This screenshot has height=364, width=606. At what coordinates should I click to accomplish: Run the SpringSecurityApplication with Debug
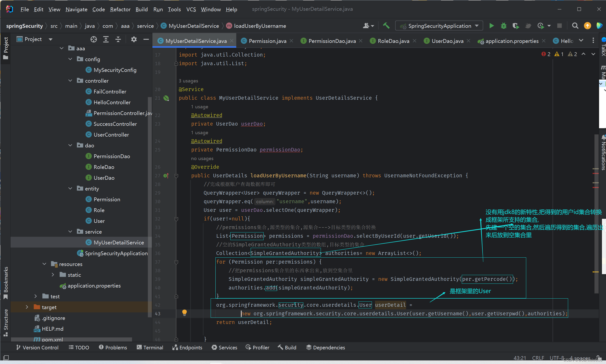503,25
